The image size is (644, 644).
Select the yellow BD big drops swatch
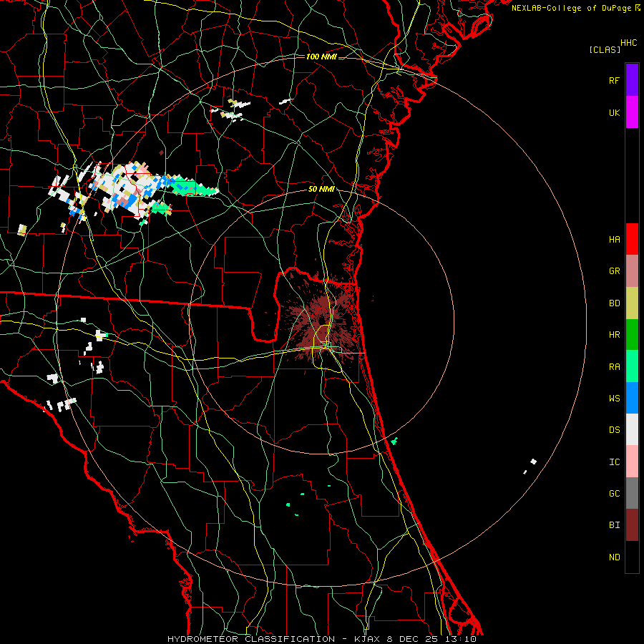click(x=632, y=303)
